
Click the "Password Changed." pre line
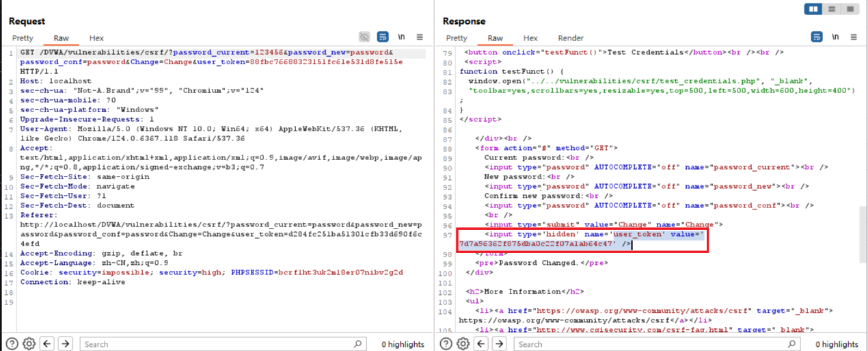point(540,263)
